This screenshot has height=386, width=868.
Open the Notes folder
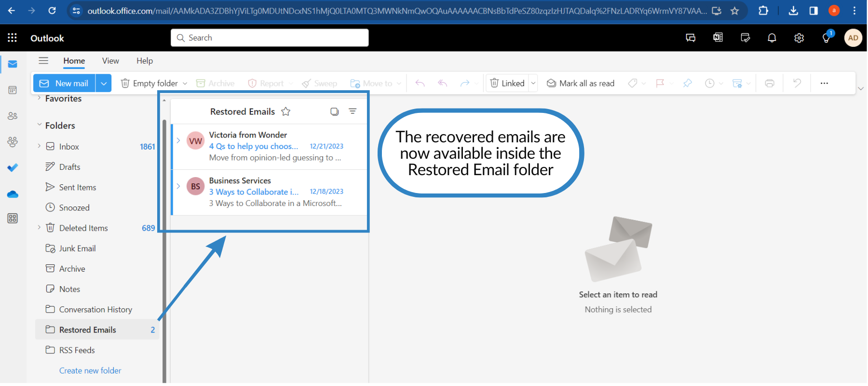click(x=97, y=289)
